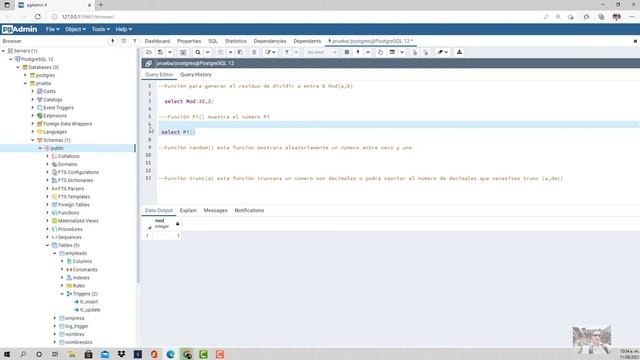The image size is (640, 360).
Task: Open the Mail app from the taskbar
Action: point(105,354)
